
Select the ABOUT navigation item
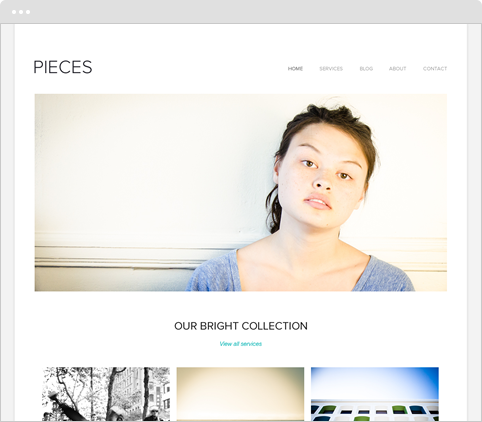click(x=398, y=69)
